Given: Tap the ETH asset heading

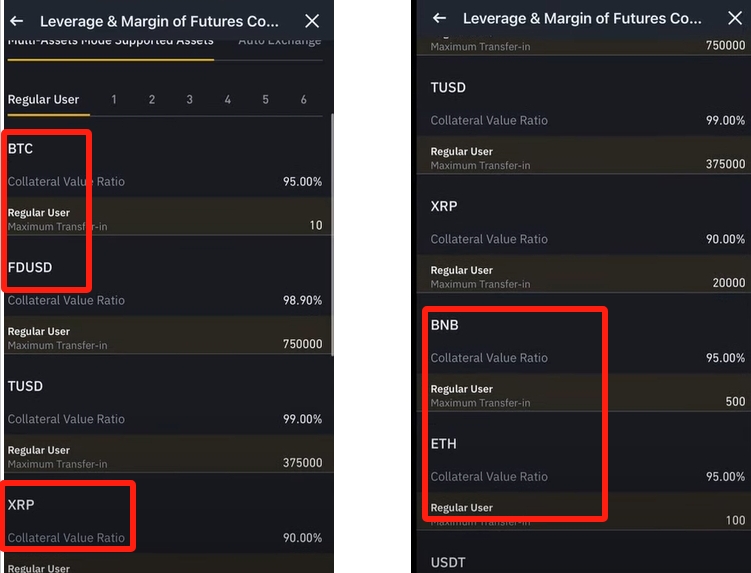Looking at the screenshot, I should click(x=444, y=444).
